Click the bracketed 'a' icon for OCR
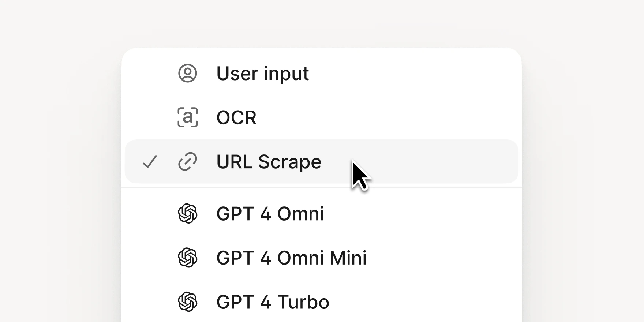Viewport: 644px width, 322px height. [x=187, y=118]
